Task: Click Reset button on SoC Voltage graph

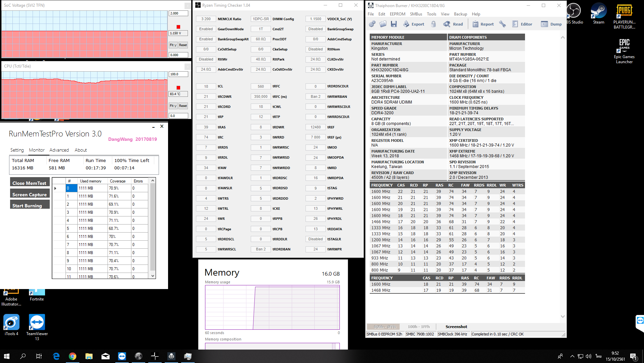Action: (x=183, y=45)
